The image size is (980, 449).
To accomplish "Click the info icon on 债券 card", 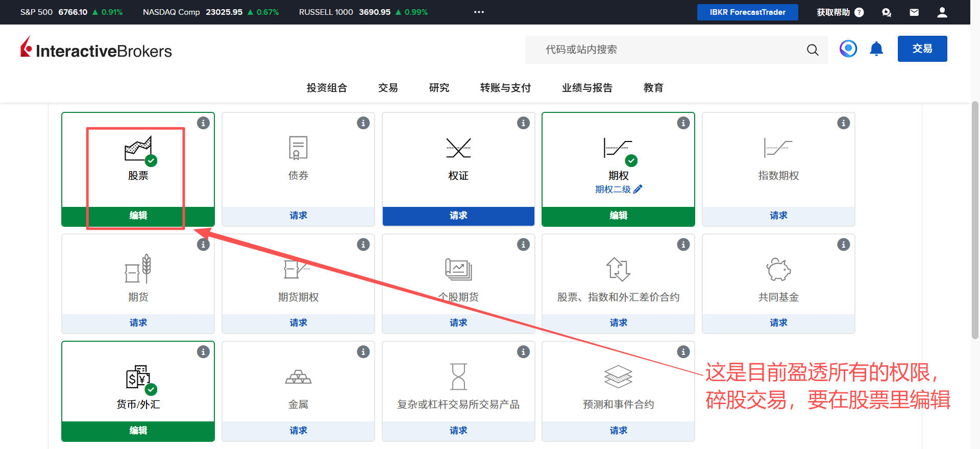I will [x=363, y=123].
